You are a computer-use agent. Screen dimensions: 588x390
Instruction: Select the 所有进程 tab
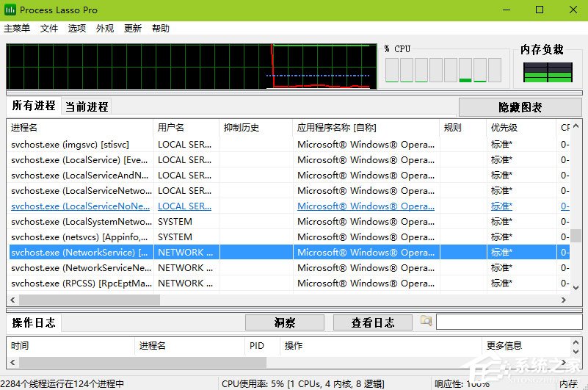point(33,106)
